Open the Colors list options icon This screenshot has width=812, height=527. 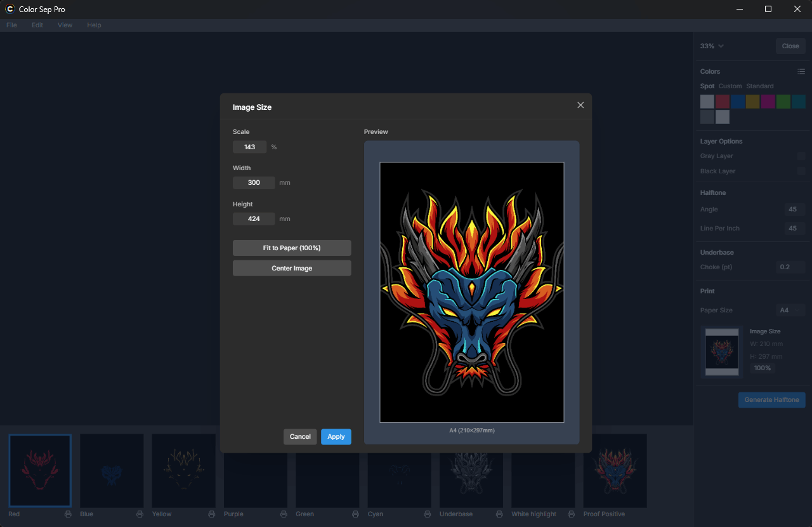tap(801, 72)
